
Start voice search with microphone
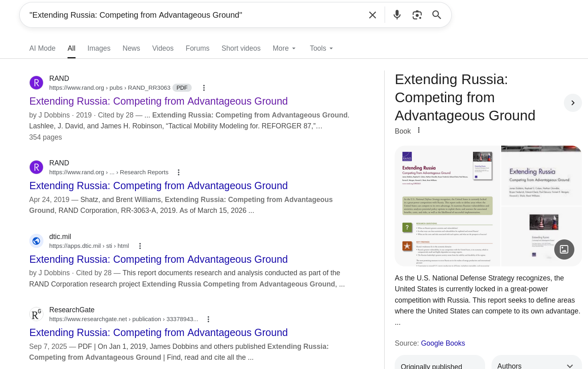pos(397,15)
